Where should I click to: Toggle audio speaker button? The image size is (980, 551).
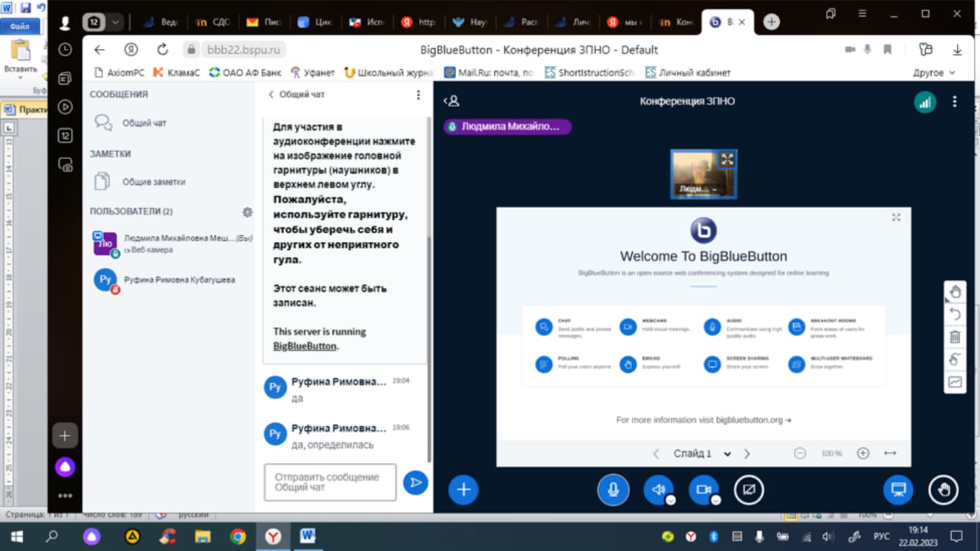click(658, 490)
